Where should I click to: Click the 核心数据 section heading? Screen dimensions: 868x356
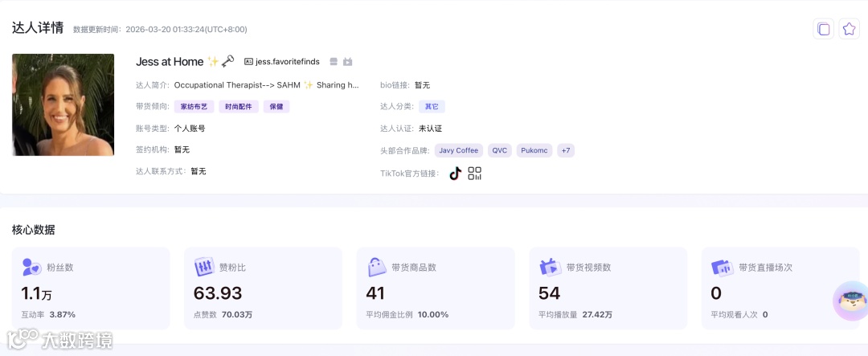click(x=33, y=230)
